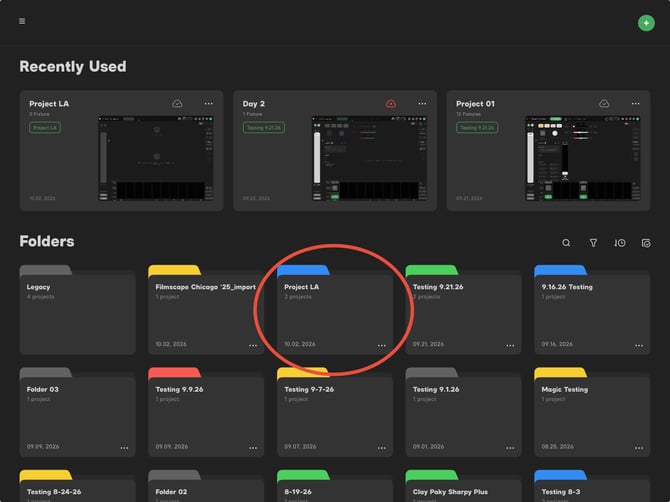This screenshot has height=502, width=670.
Task: Open options for Folder 03
Action: pyautogui.click(x=124, y=448)
